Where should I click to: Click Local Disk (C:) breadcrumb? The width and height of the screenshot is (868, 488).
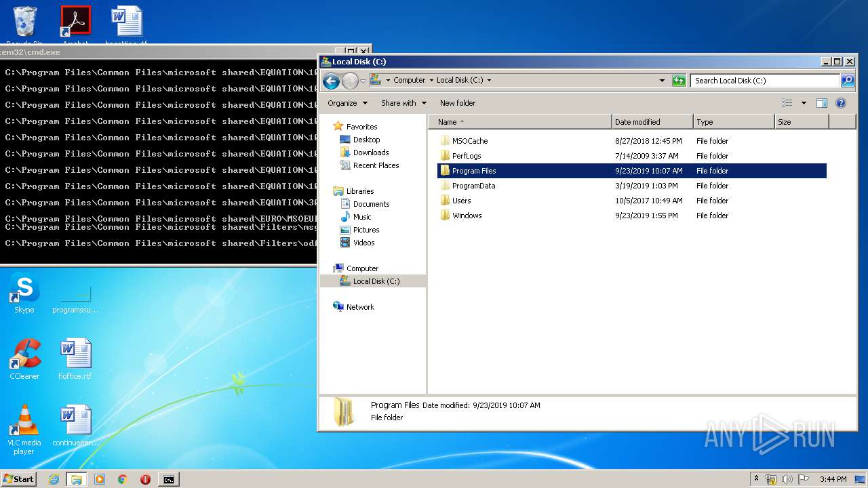pyautogui.click(x=460, y=80)
